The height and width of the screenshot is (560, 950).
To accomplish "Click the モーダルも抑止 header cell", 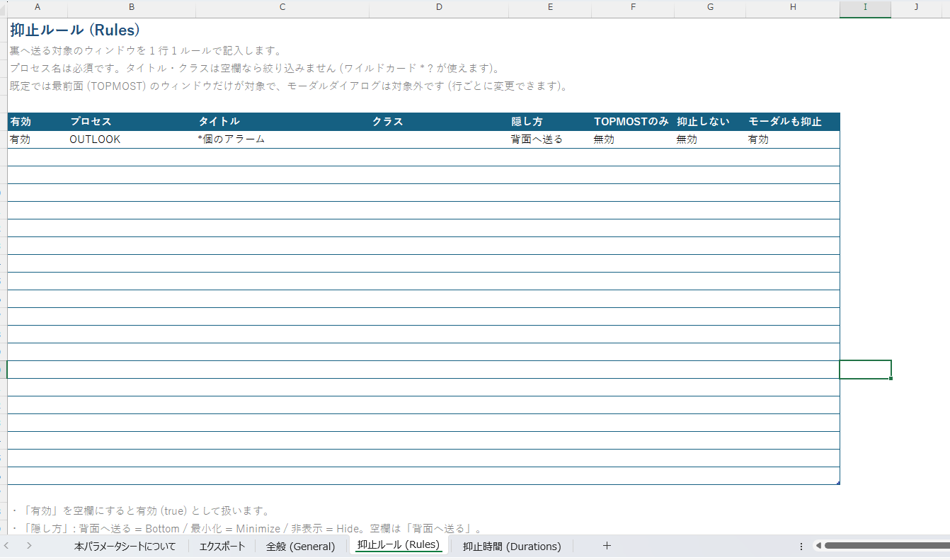I will coord(793,122).
